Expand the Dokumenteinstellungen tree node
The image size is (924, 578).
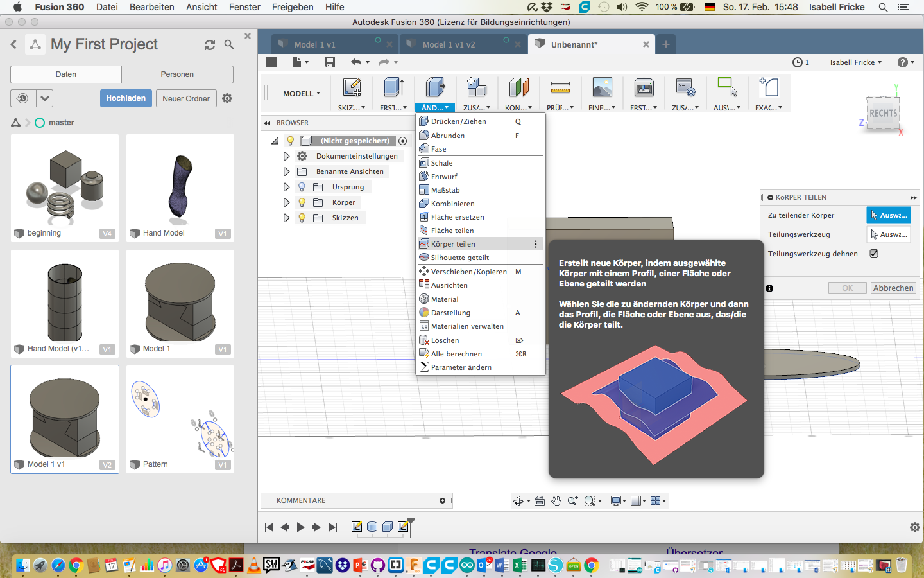(286, 156)
